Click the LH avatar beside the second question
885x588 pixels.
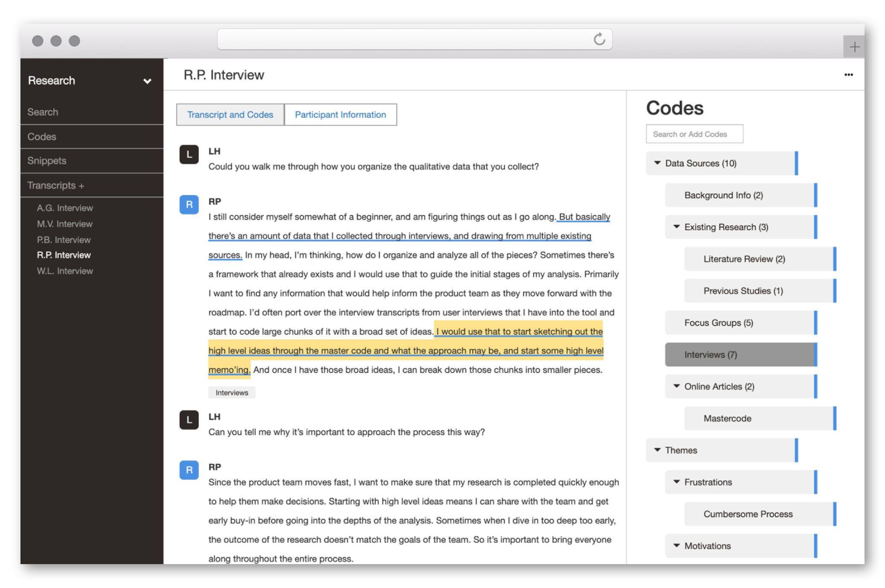tap(189, 420)
